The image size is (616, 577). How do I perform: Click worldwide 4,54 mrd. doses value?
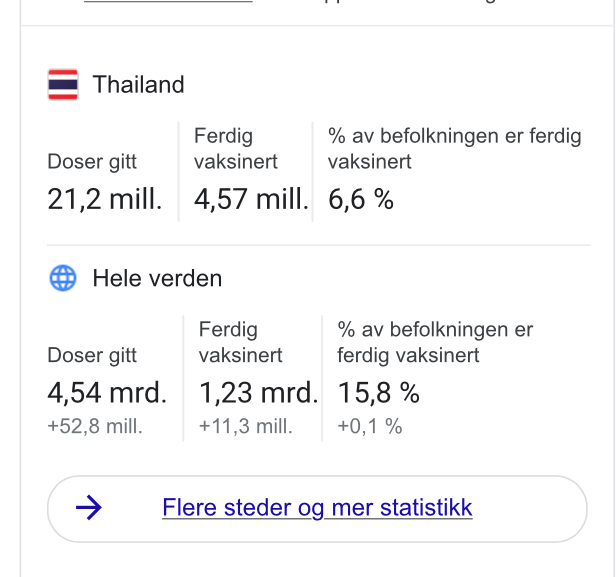(107, 393)
